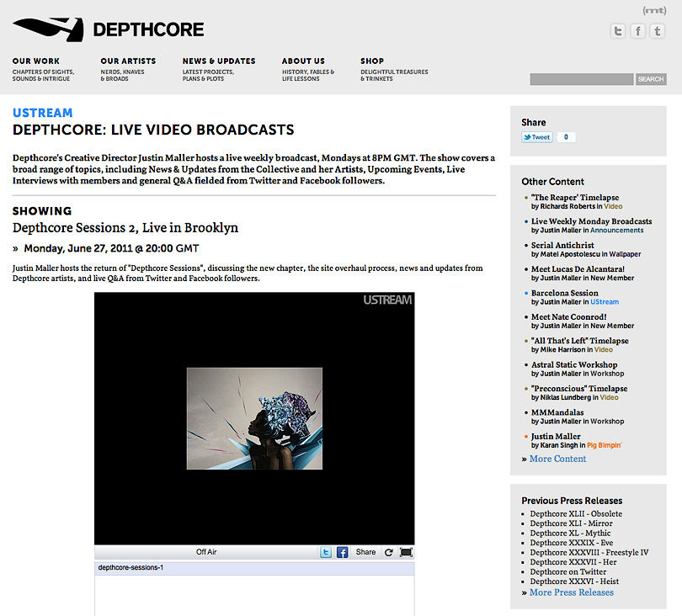Click the tweet count bubble
Image resolution: width=682 pixels, height=616 pixels.
click(x=566, y=137)
